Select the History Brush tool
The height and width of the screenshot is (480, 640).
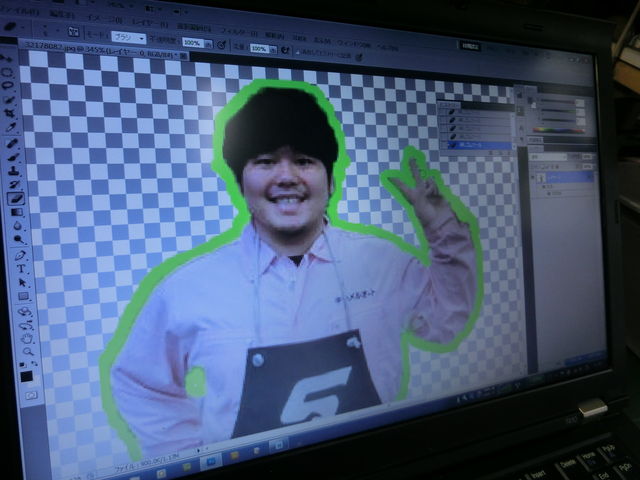(15, 185)
